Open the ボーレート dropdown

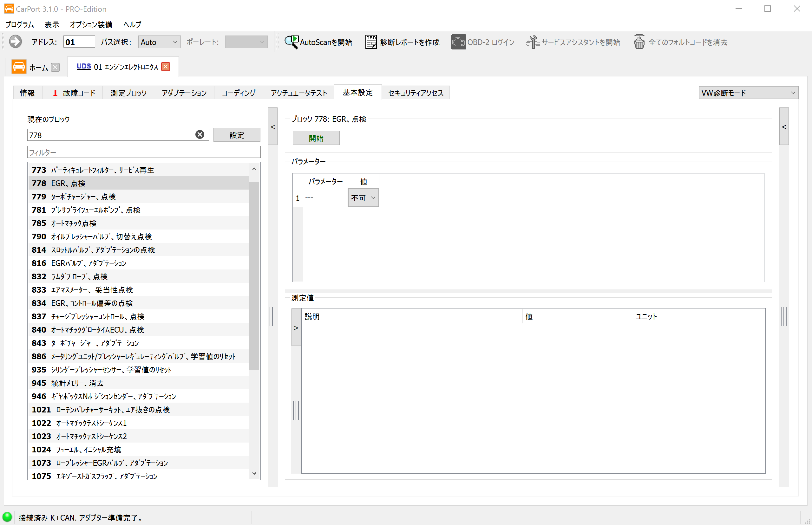click(x=246, y=42)
